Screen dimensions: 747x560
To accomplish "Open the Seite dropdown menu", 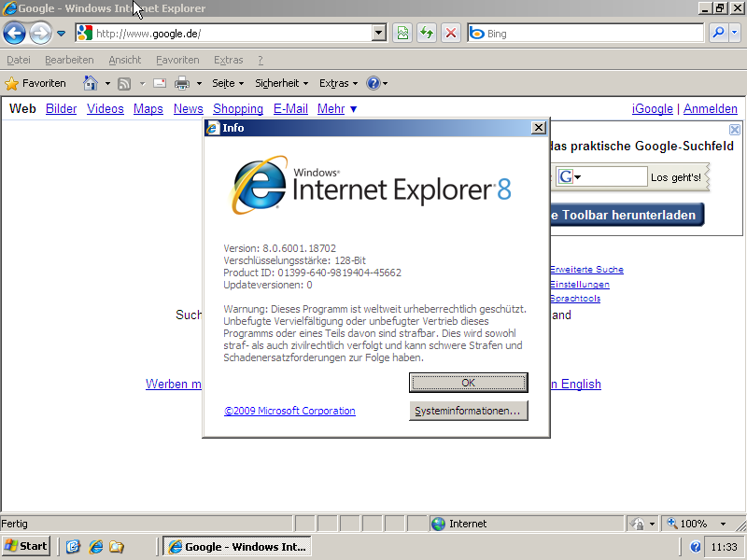I will (227, 83).
